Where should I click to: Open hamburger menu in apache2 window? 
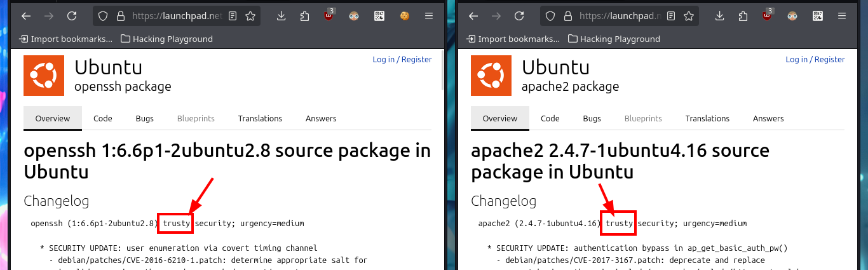click(x=842, y=16)
